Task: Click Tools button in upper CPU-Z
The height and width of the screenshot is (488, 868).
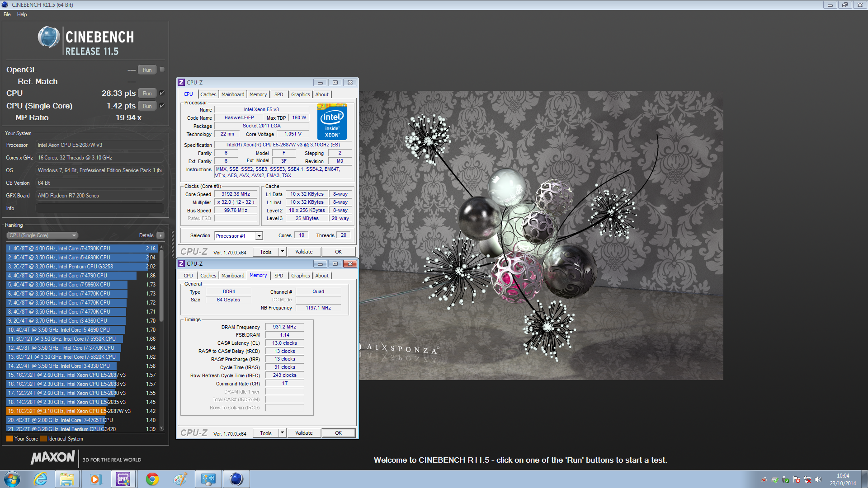Action: click(x=266, y=252)
